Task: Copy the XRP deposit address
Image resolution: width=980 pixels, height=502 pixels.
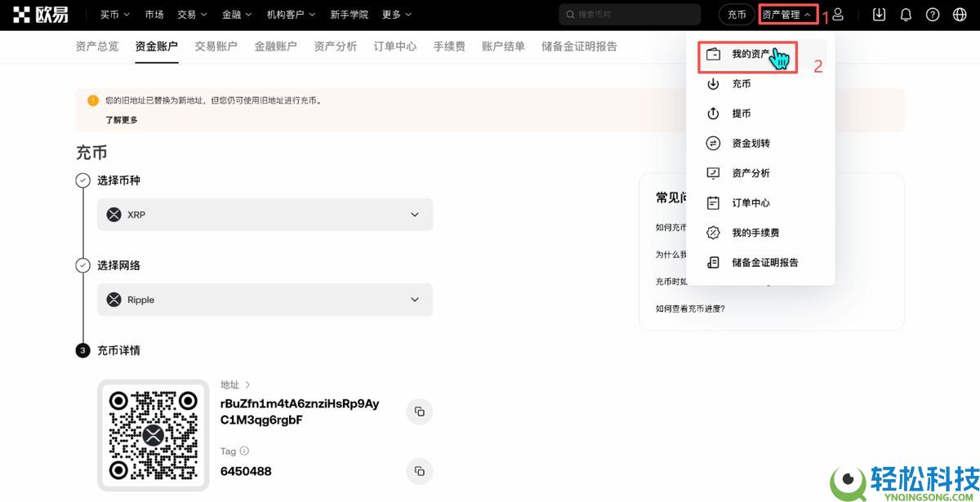Action: (419, 411)
